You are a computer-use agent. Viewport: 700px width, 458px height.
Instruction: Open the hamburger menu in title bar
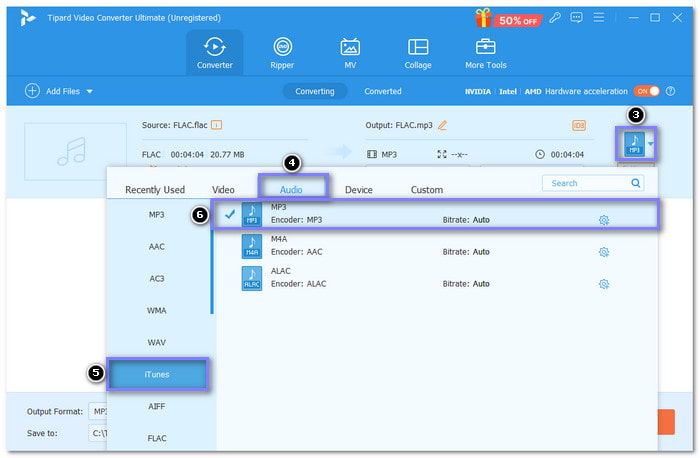coord(599,17)
